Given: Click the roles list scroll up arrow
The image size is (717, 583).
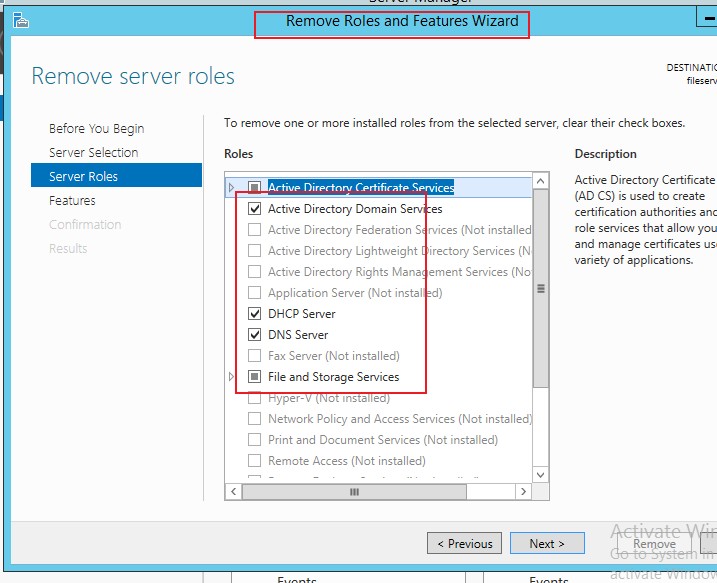Looking at the screenshot, I should coord(540,181).
